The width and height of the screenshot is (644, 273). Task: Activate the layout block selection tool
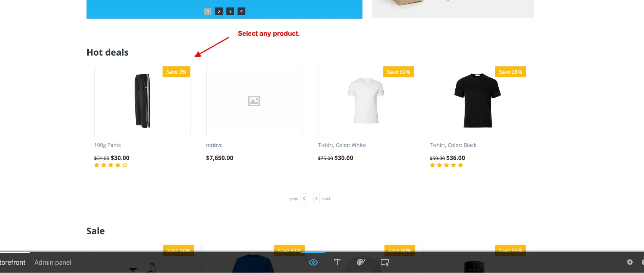(385, 263)
